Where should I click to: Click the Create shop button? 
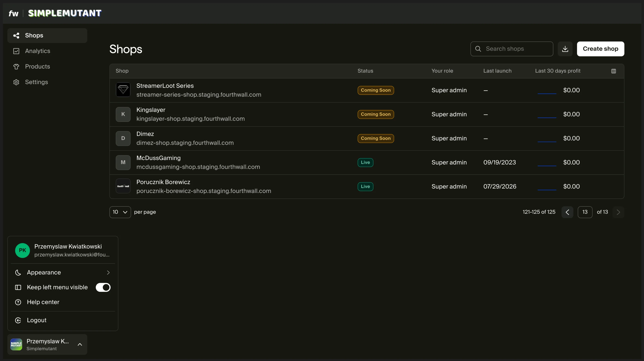point(601,49)
